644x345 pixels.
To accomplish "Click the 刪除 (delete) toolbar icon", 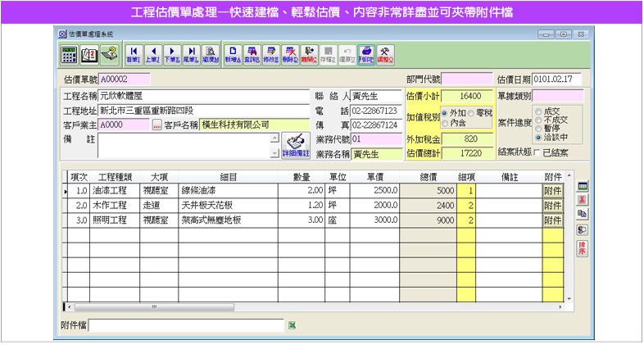I will [289, 55].
